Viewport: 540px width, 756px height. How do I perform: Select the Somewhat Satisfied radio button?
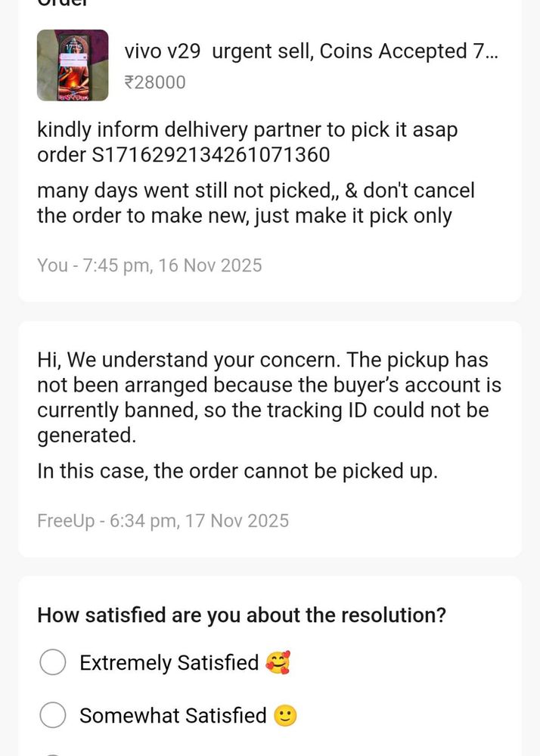tap(52, 715)
